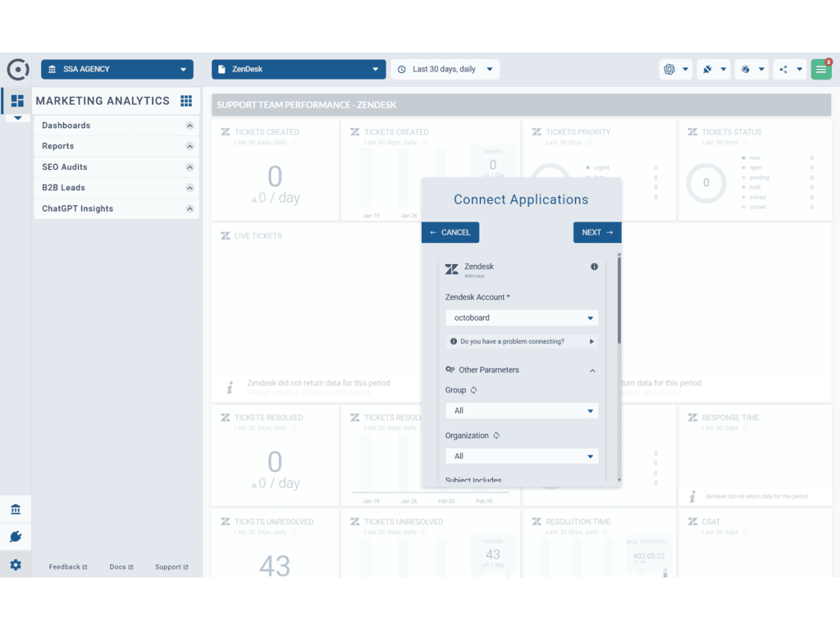
Task: Refresh the Organization list icon
Action: pos(496,436)
